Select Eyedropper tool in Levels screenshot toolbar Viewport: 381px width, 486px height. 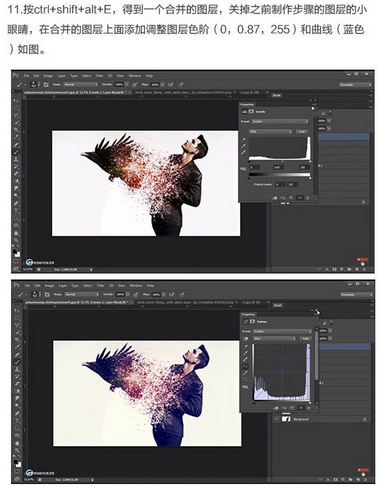(16, 137)
